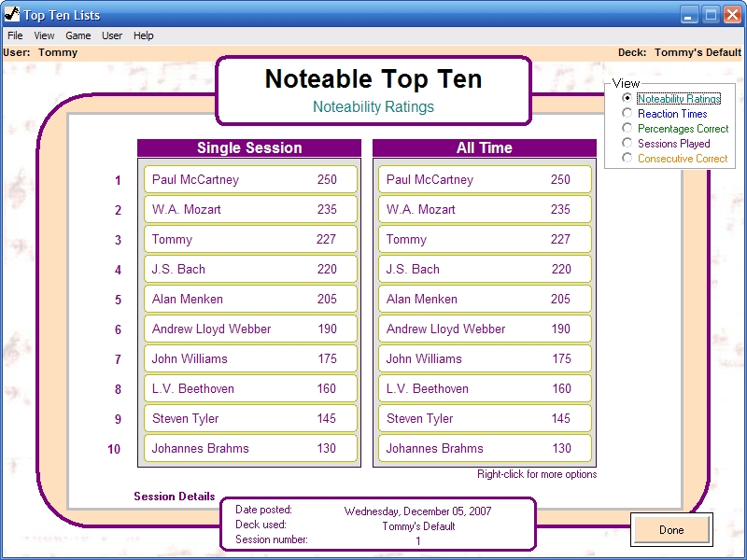
Task: Select Paul McCartney in Single Session list
Action: point(250,179)
